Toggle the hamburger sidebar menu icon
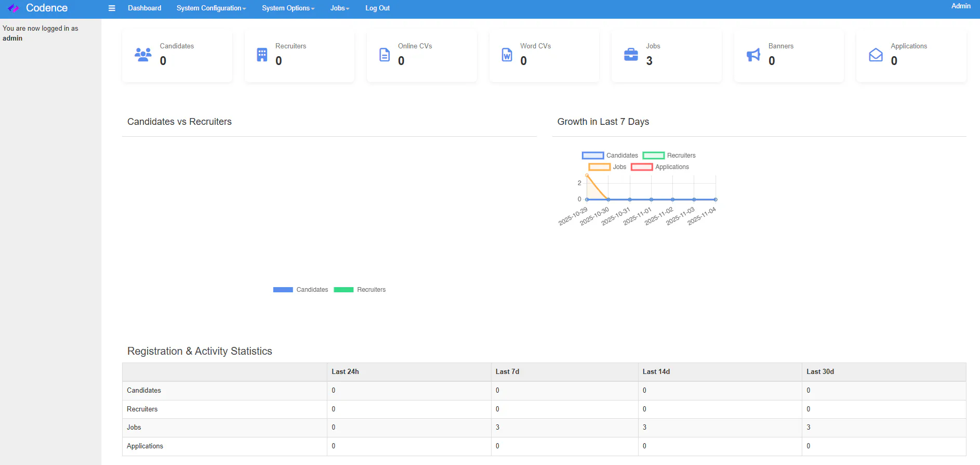Image resolution: width=980 pixels, height=465 pixels. point(112,8)
